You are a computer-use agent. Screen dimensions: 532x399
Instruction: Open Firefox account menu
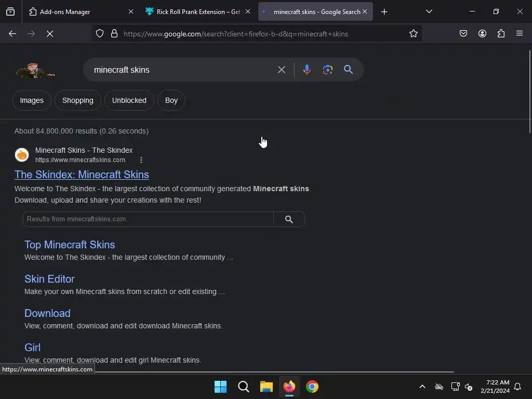pyautogui.click(x=482, y=34)
